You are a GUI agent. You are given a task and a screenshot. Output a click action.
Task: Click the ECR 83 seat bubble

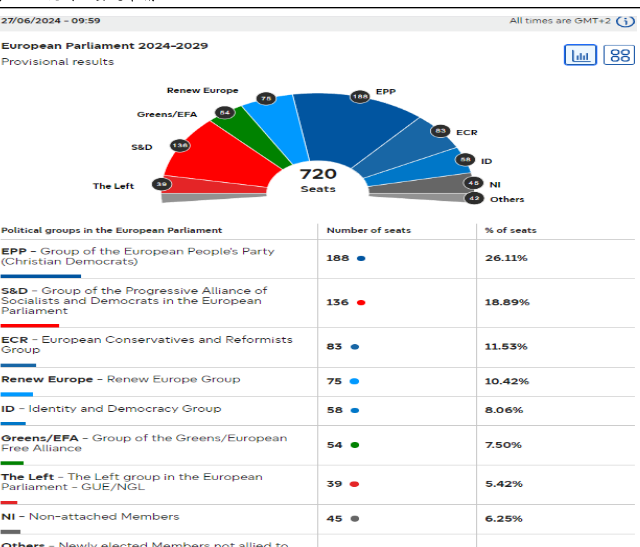(440, 131)
